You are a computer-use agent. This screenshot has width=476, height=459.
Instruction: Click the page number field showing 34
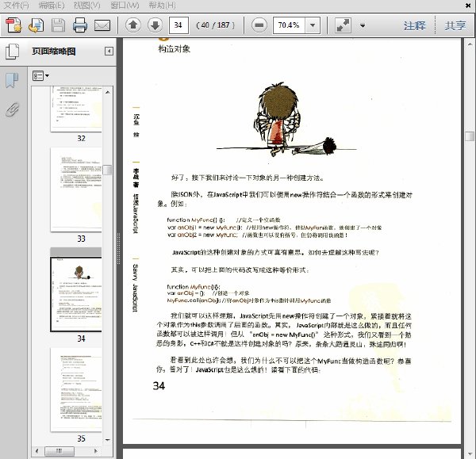click(178, 25)
